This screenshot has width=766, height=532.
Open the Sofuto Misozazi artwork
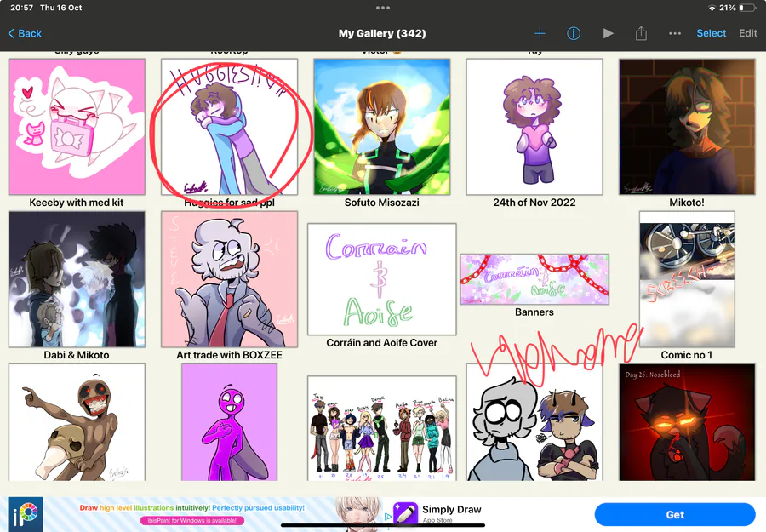pyautogui.click(x=381, y=127)
